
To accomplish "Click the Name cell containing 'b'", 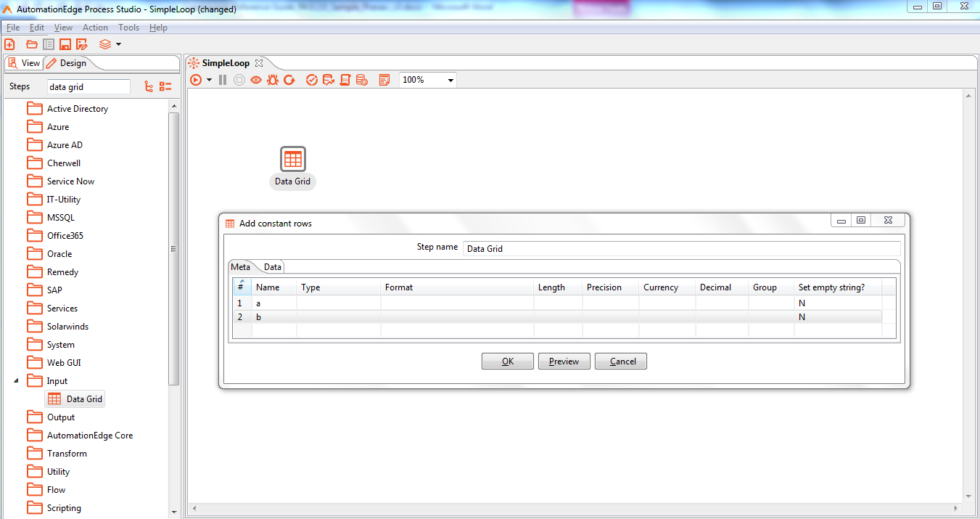I will [274, 317].
